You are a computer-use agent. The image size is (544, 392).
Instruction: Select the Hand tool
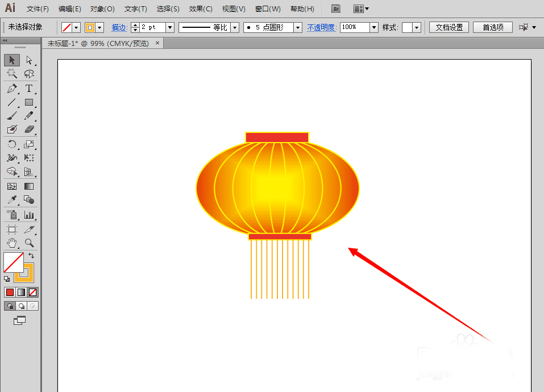(x=12, y=243)
